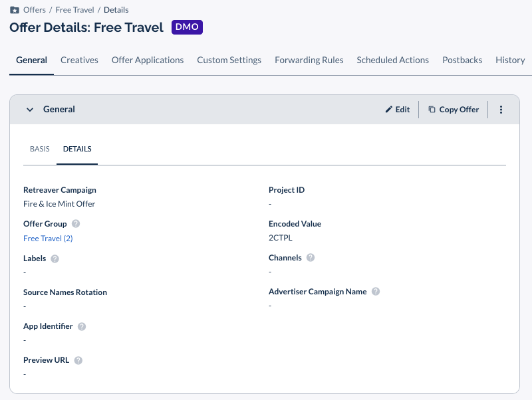Switch to the Creatives tab
Image resolution: width=532 pixels, height=400 pixels.
point(79,60)
